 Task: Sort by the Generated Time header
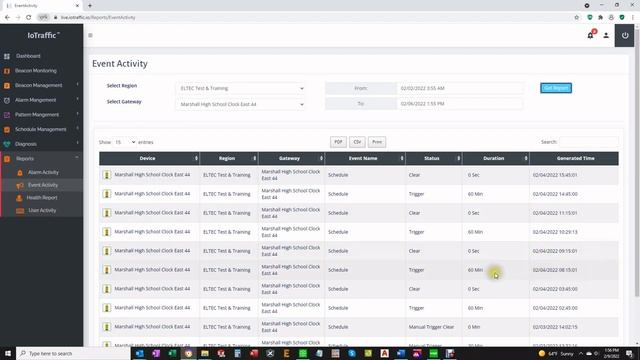(x=575, y=158)
